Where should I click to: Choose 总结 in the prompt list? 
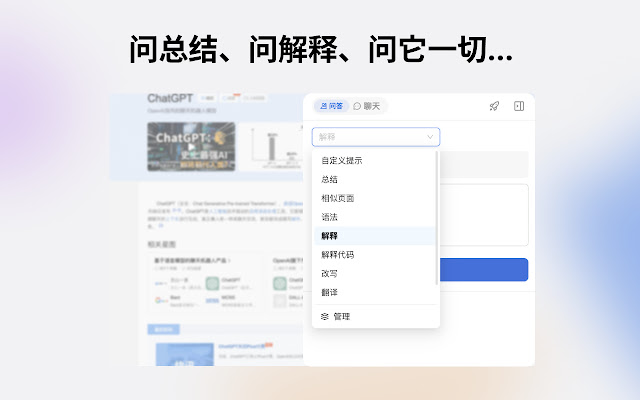[329, 179]
